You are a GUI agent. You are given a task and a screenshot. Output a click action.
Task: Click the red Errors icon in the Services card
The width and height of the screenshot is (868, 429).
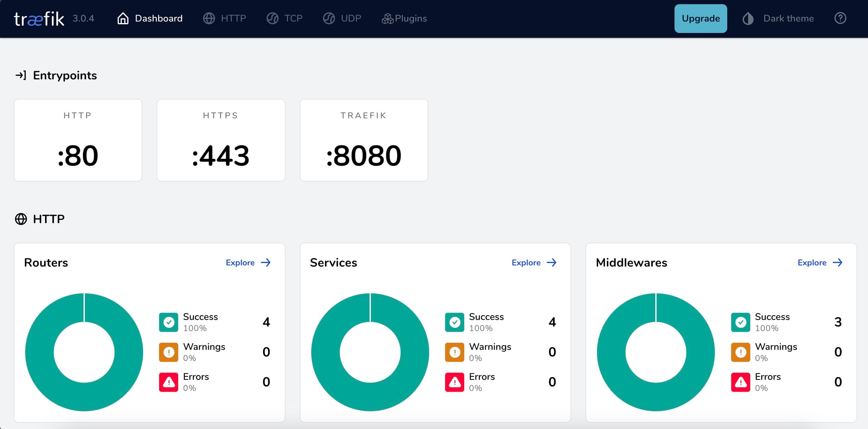coord(454,382)
